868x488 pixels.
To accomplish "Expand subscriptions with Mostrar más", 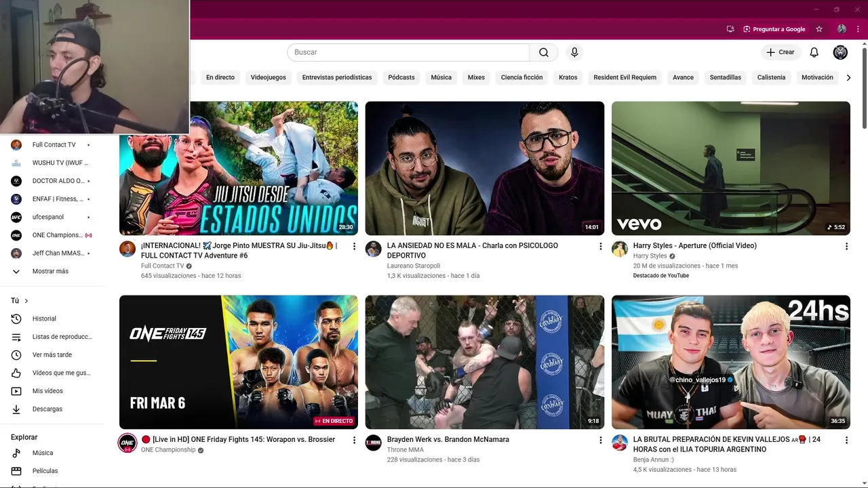I will tap(52, 271).
